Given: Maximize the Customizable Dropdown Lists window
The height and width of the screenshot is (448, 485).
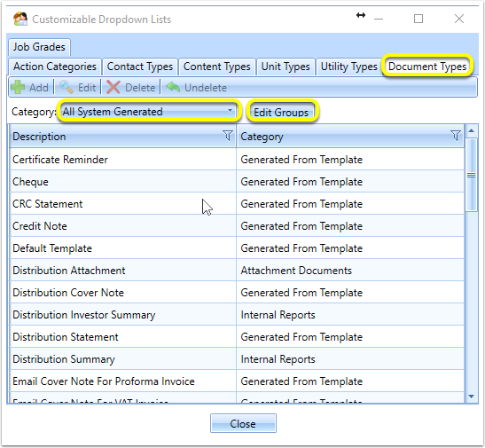Looking at the screenshot, I should [419, 19].
